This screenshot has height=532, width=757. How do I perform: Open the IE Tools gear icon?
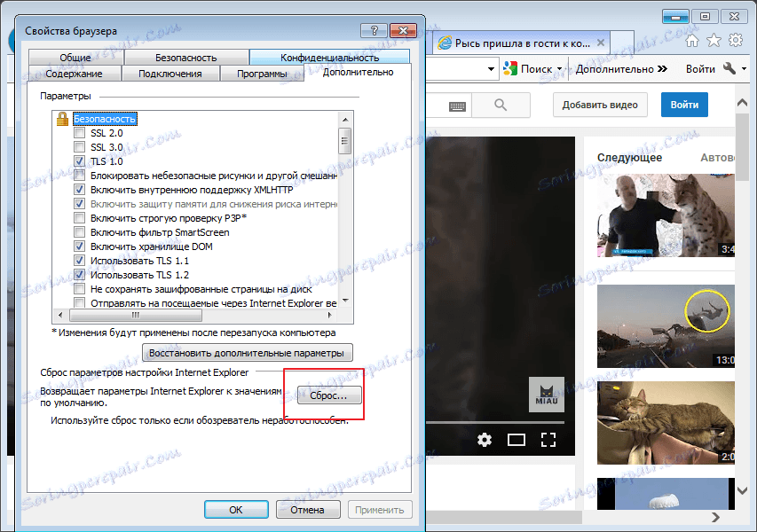coord(736,41)
